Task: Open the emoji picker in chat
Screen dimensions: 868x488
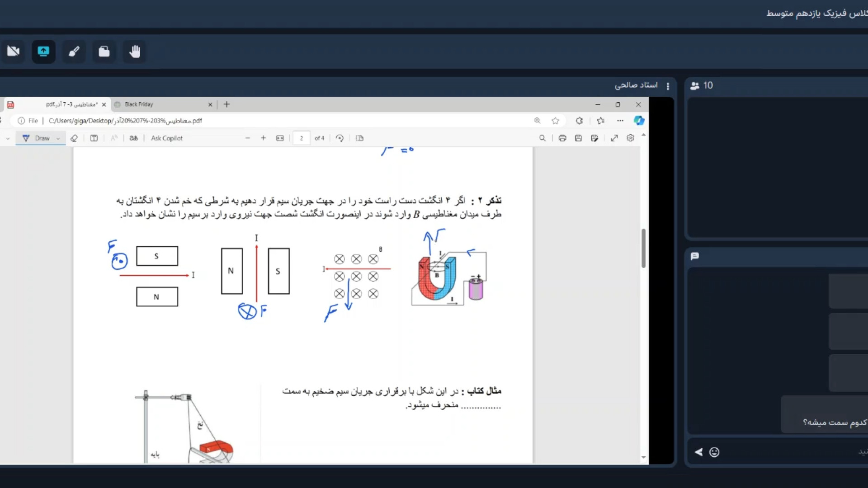Action: pyautogui.click(x=714, y=452)
